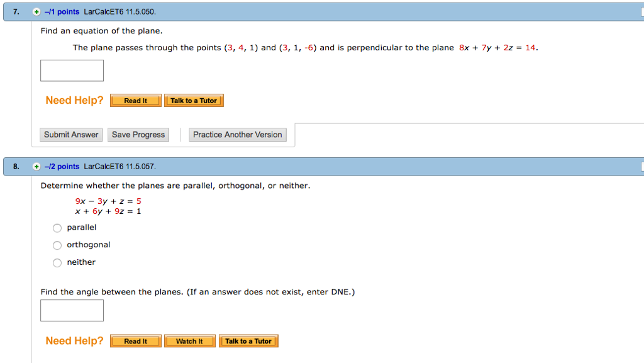Screen dimensions: 644x363
Task: Click Practice Another Version
Action: click(x=237, y=134)
